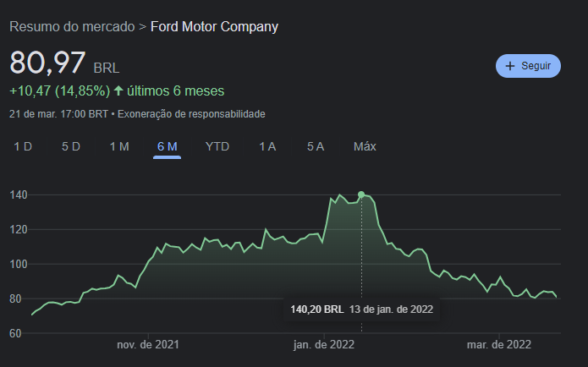Viewport: 588px width, 367px height.
Task: Select the active 6 M tab
Action: (168, 146)
